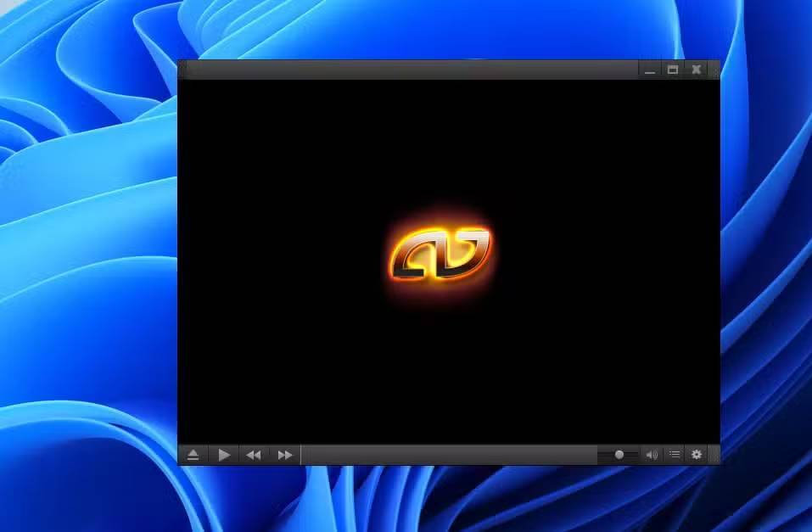Maximize the media player window
This screenshot has width=812, height=532.
pyautogui.click(x=673, y=70)
